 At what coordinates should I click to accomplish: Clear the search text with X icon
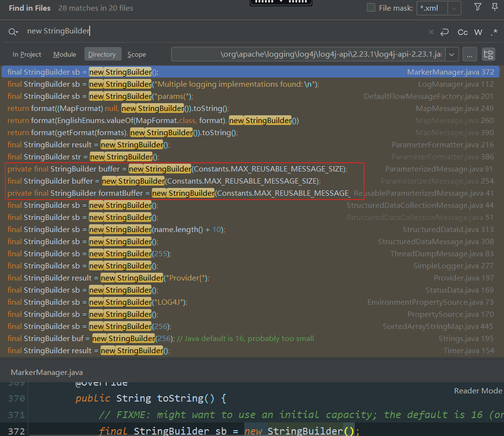(431, 32)
